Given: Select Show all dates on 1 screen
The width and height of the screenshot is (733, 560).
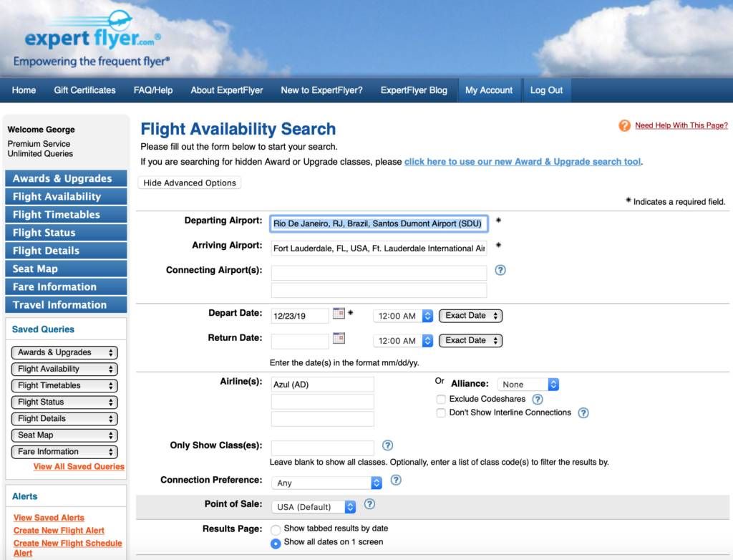Looking at the screenshot, I should pyautogui.click(x=276, y=543).
